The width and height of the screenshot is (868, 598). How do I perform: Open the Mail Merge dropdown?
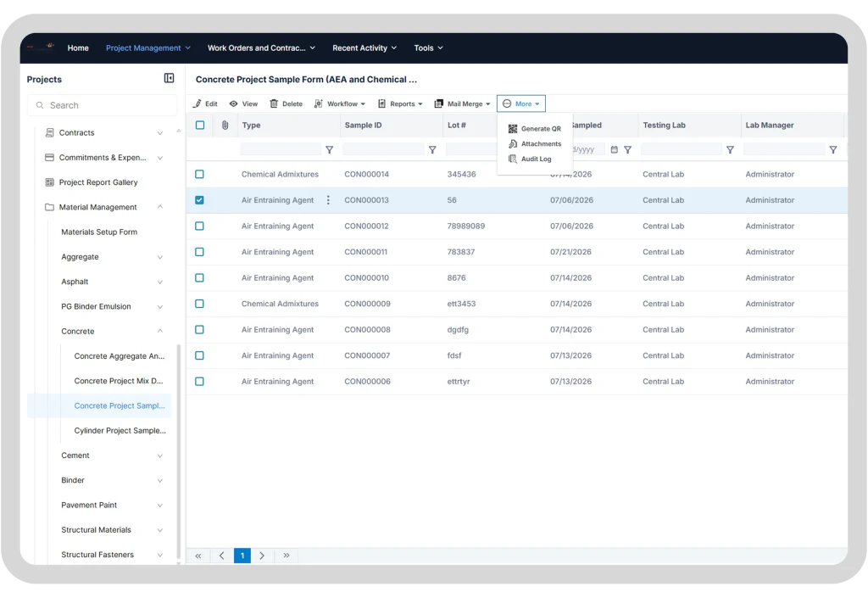(x=462, y=103)
